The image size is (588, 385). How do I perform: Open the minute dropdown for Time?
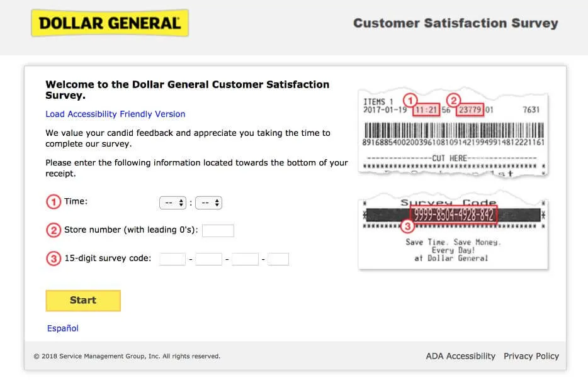tap(209, 202)
